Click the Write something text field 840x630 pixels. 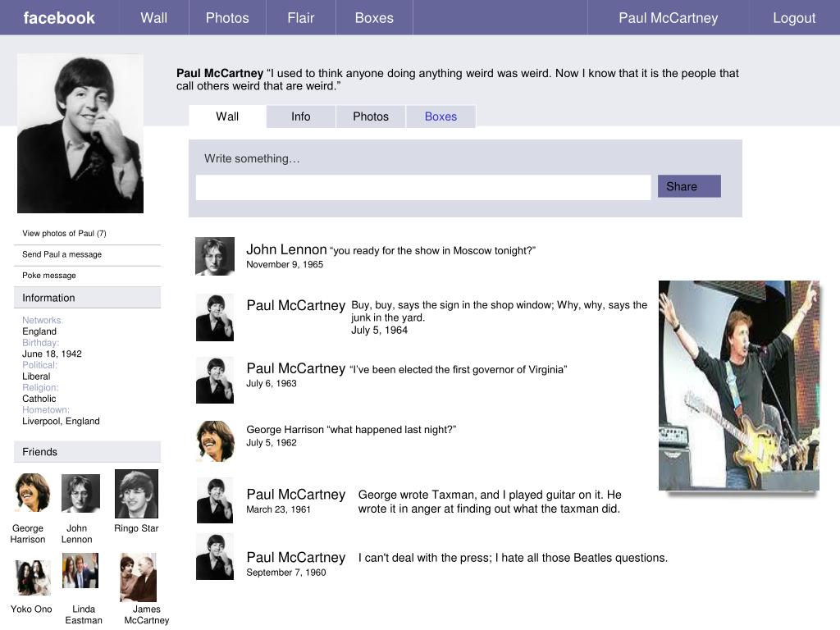(x=423, y=188)
